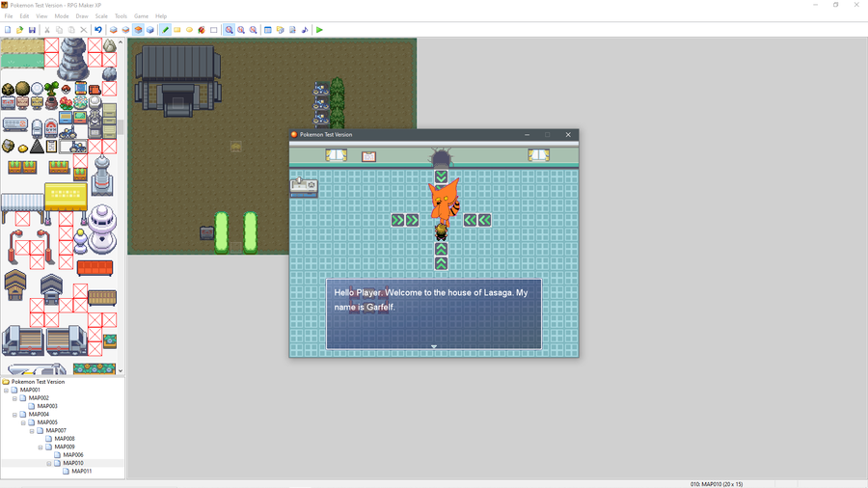Collapse the MAP001 tree node
The height and width of the screenshot is (488, 868).
(6, 390)
